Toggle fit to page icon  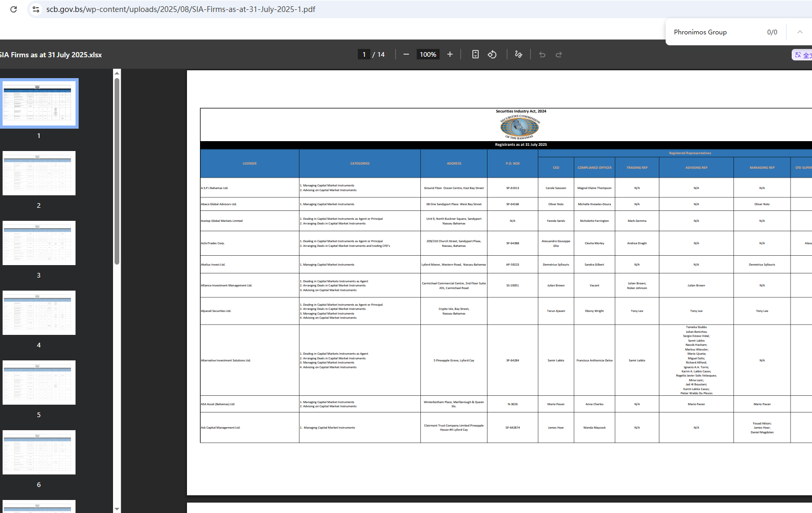pyautogui.click(x=476, y=54)
